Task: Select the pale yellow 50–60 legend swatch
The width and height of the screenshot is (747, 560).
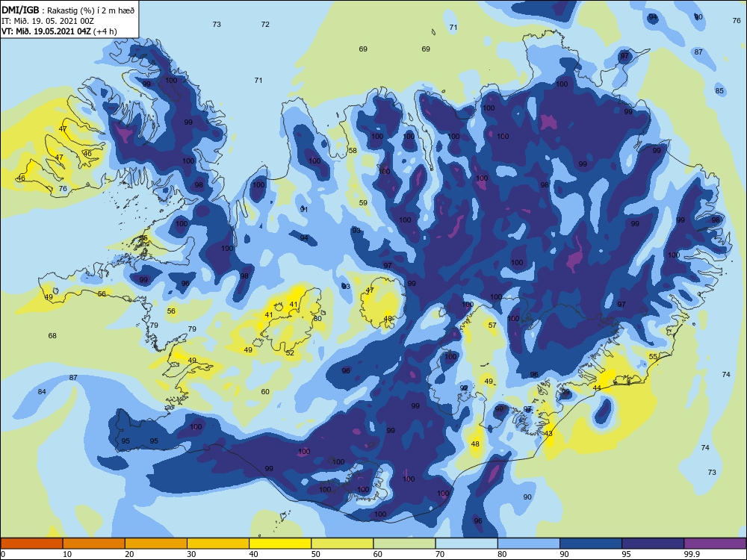Action: pyautogui.click(x=342, y=544)
